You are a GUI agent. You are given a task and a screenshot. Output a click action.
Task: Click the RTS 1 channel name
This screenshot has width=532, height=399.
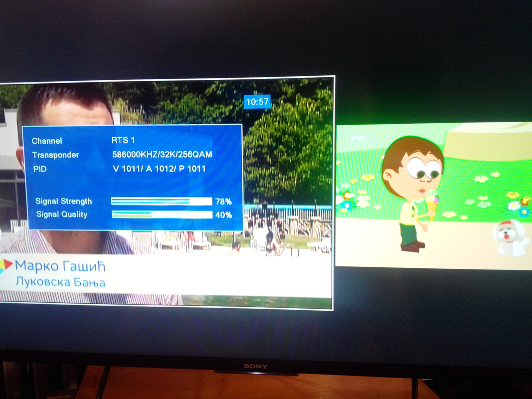point(123,140)
